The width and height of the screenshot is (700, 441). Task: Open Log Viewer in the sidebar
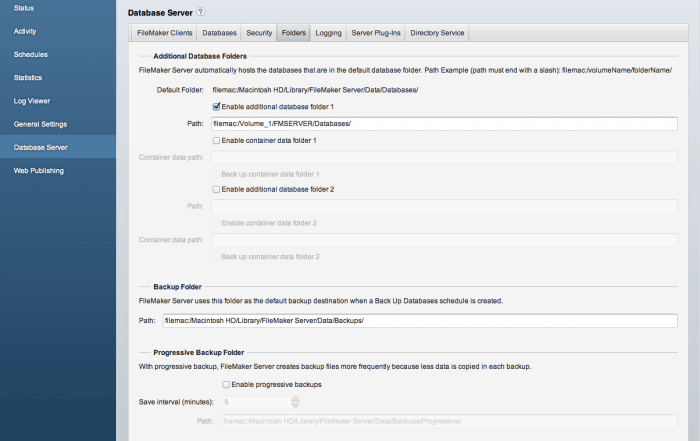[32, 101]
